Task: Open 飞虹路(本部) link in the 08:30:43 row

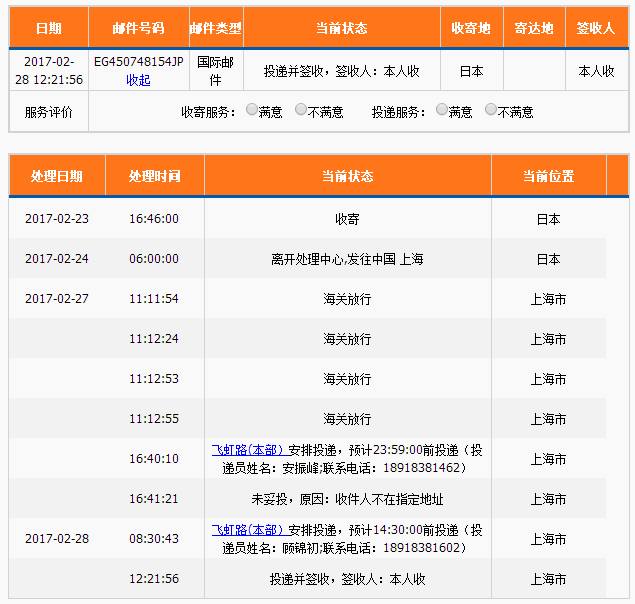Action: pos(249,530)
